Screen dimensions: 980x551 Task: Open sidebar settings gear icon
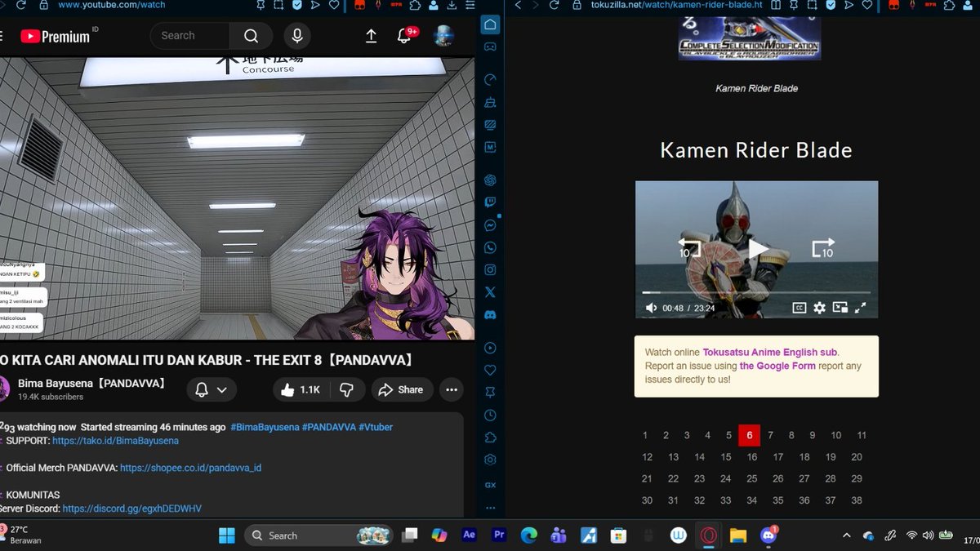490,460
